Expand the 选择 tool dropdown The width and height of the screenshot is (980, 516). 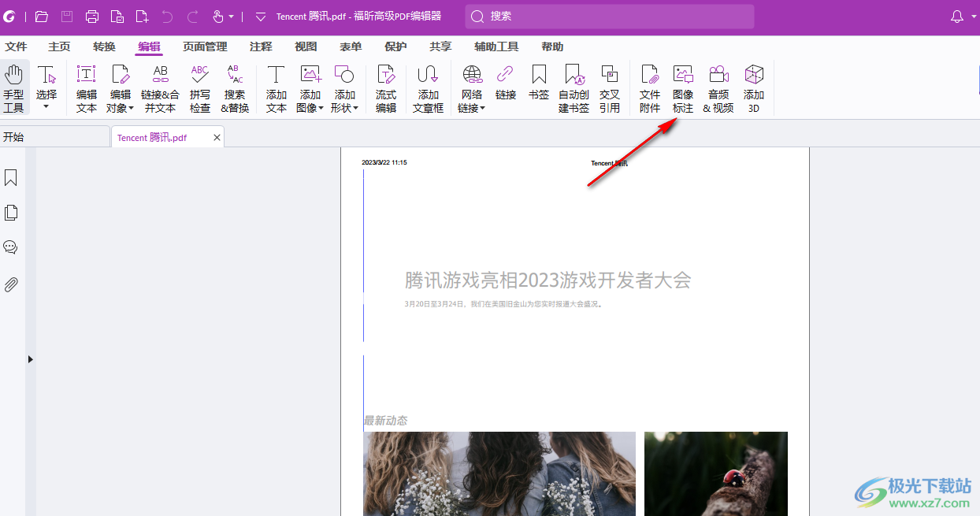pyautogui.click(x=46, y=106)
